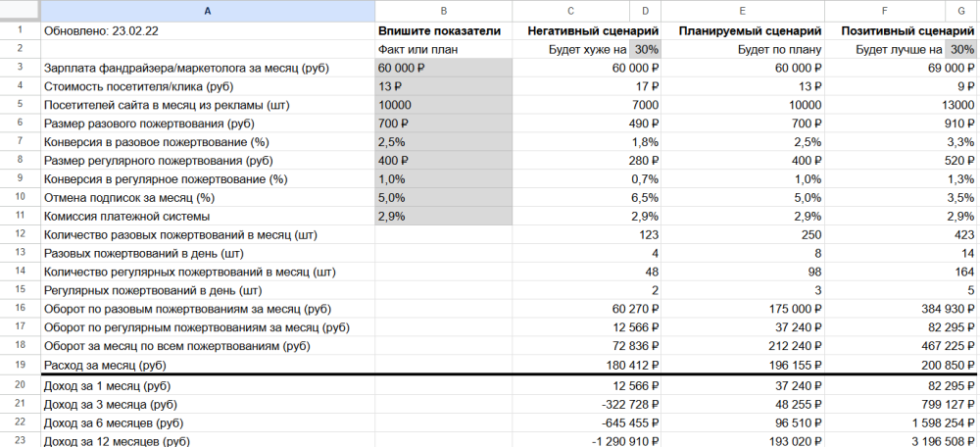Select the '175 000 ₽' turnover cell
Viewport: 980px width, 447px height.
743,309
